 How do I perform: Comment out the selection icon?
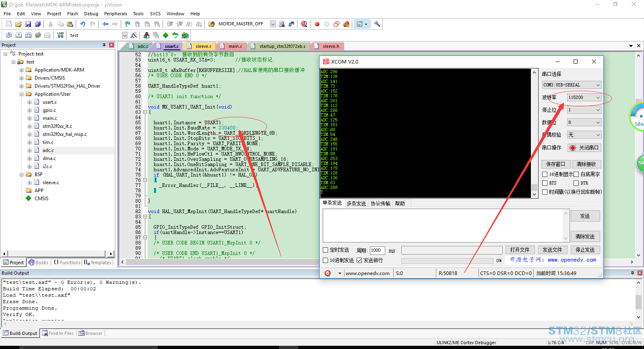coord(189,24)
